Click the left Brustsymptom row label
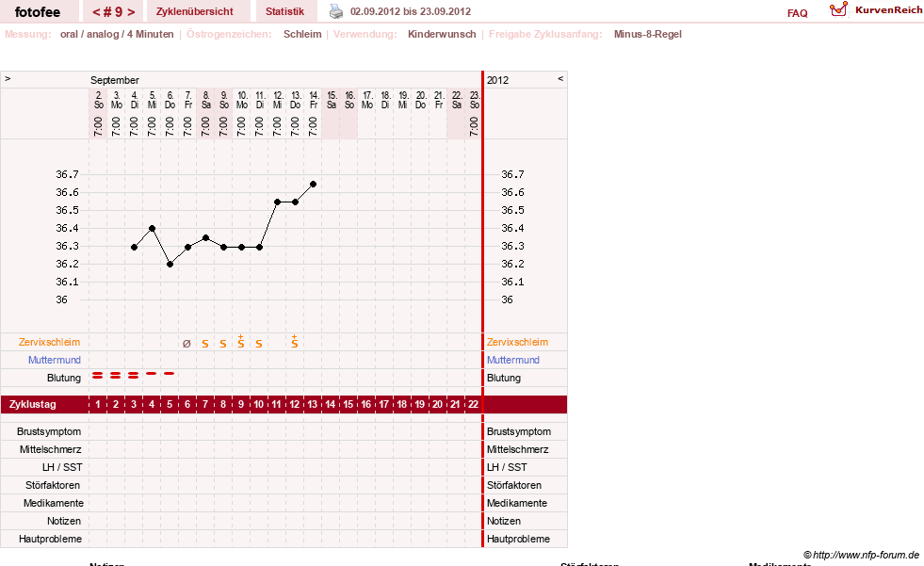 (49, 431)
